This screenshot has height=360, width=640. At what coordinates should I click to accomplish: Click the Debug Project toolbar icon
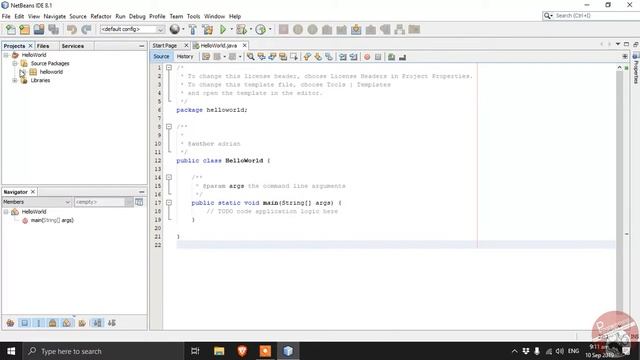point(241,29)
